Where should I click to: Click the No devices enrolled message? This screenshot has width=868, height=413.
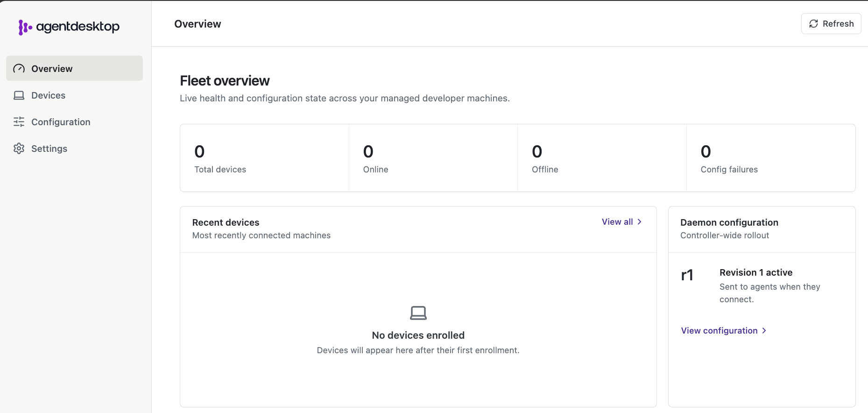tap(418, 335)
